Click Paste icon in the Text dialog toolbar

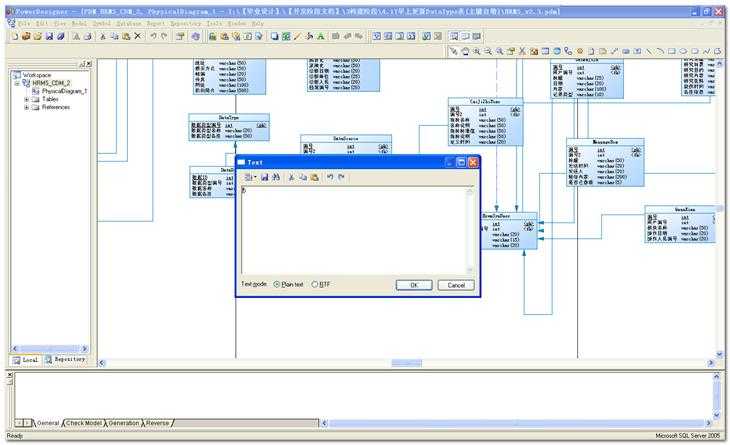click(314, 177)
